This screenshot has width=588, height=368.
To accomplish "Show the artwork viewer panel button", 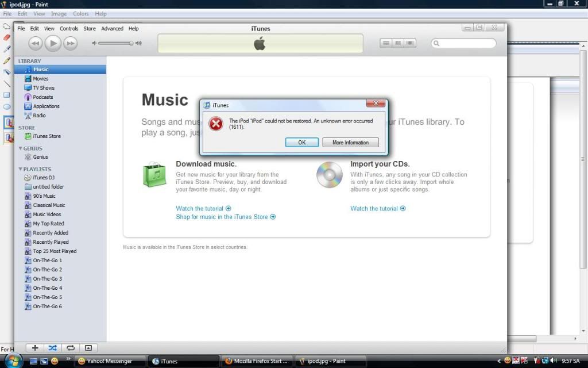I will coord(88,348).
